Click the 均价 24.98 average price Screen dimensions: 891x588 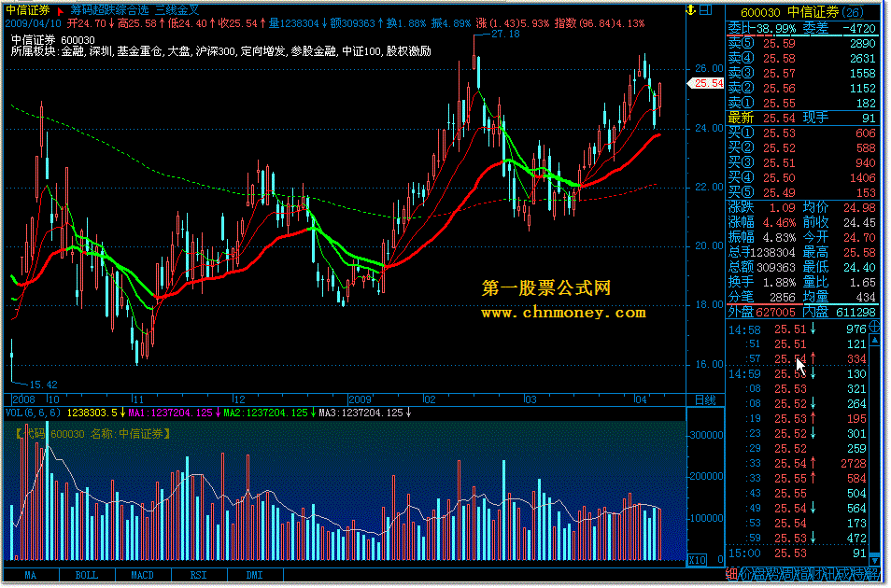840,207
